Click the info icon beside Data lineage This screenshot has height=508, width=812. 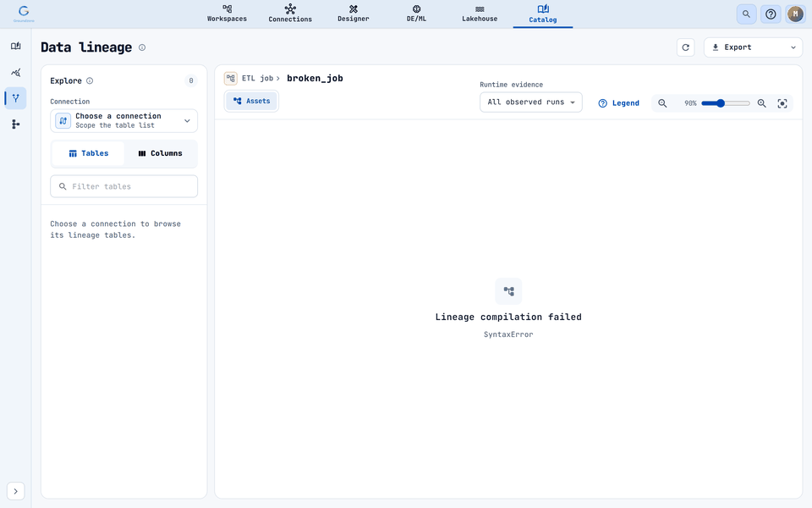[142, 47]
